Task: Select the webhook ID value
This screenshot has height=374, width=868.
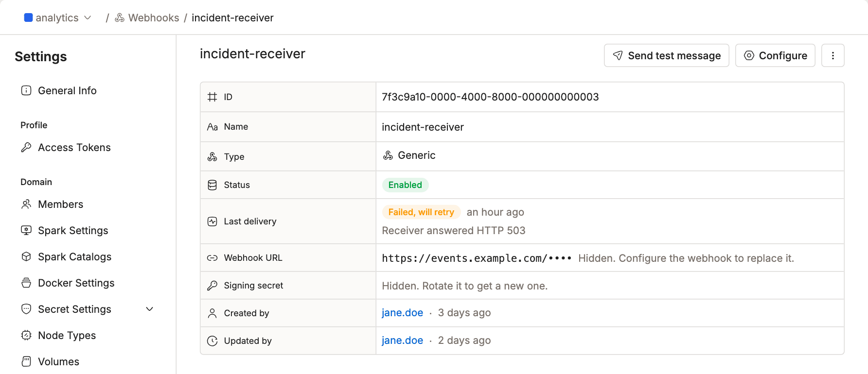Action: pyautogui.click(x=490, y=97)
